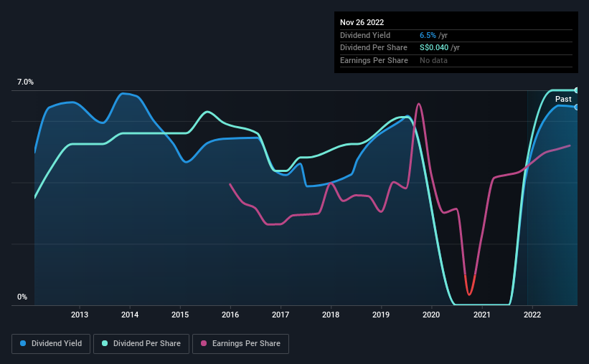Click the pink Earnings Per Share legend dot
589x364 pixels.
pyautogui.click(x=204, y=343)
